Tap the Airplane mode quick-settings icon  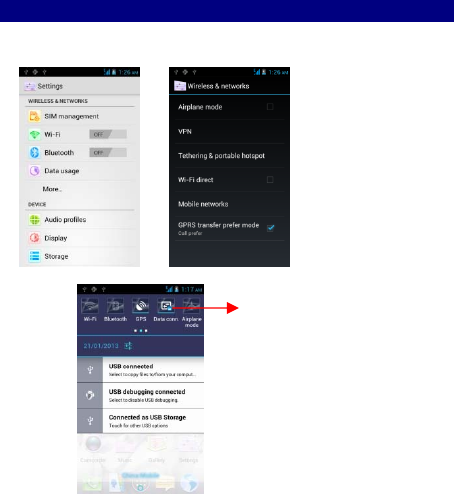click(191, 306)
